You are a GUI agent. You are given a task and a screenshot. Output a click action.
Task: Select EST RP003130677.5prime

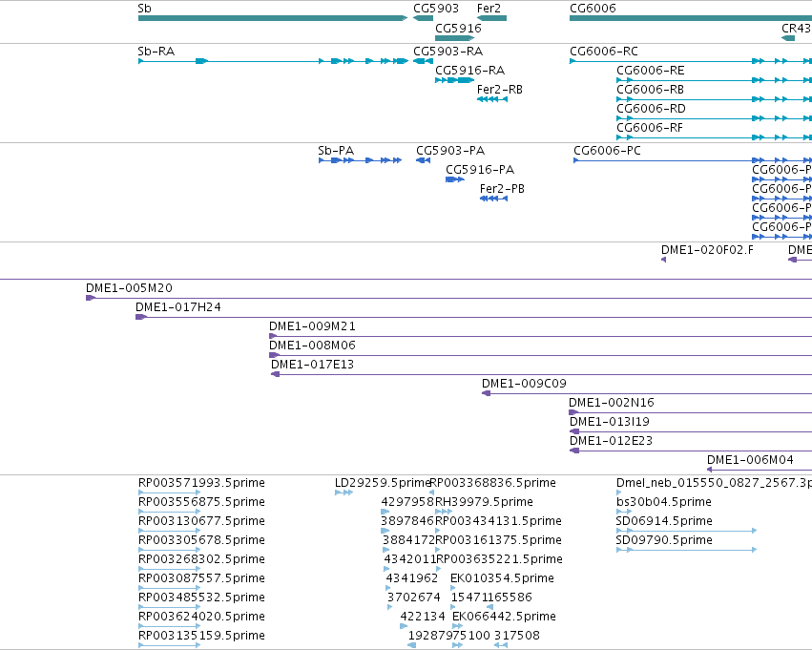point(169,531)
